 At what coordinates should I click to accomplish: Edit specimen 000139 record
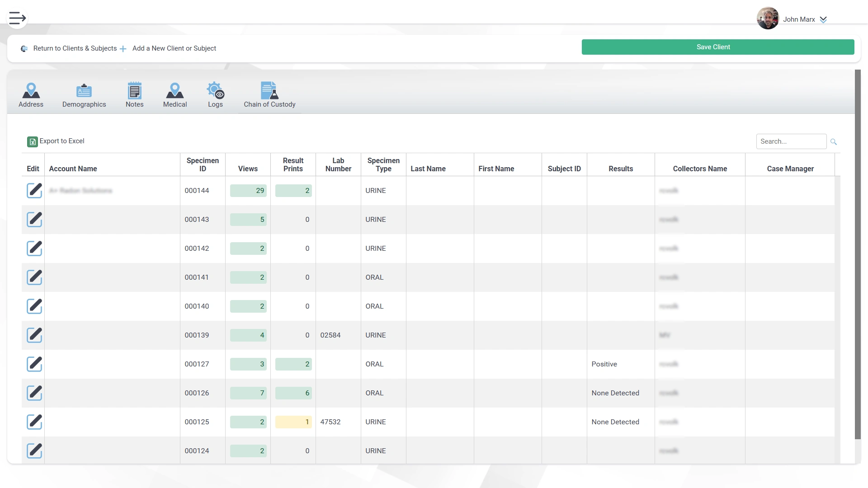click(x=34, y=335)
